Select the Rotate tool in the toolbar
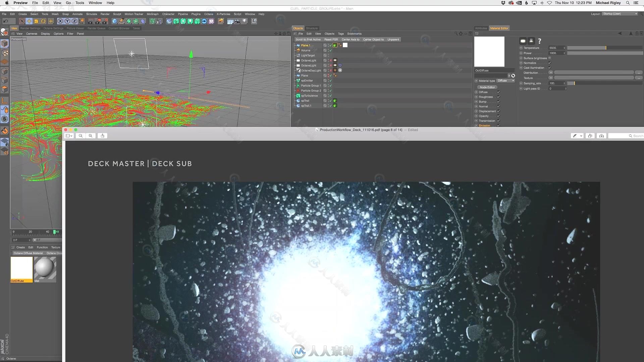 pyautogui.click(x=43, y=21)
